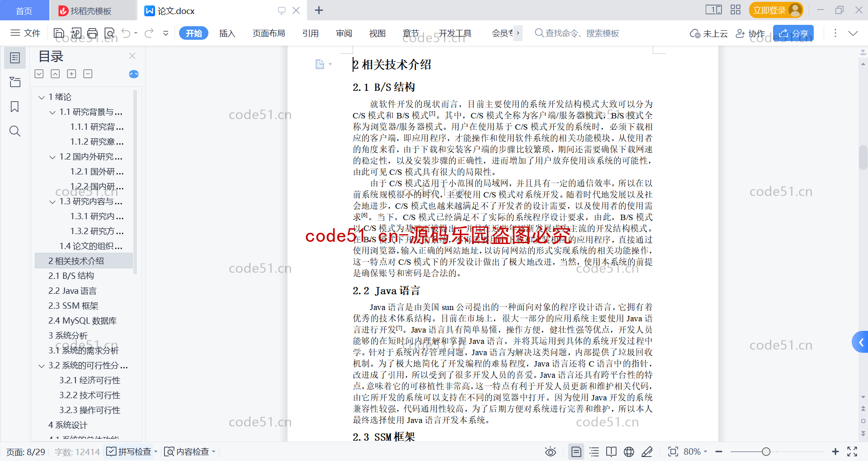
Task: Zoom out using the minus button
Action: tap(719, 452)
